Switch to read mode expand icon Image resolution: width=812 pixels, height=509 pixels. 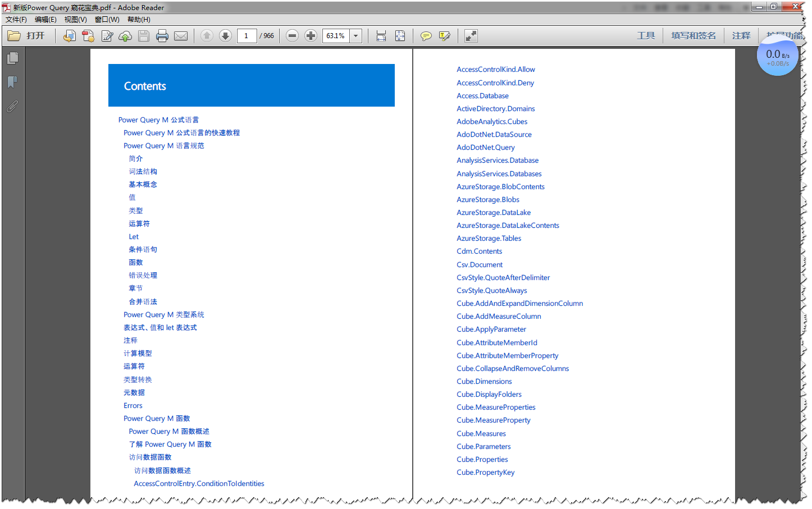click(471, 36)
